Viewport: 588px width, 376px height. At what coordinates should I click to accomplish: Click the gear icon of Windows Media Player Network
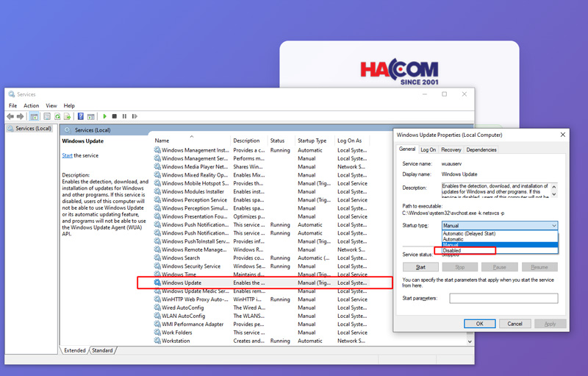[x=157, y=166]
